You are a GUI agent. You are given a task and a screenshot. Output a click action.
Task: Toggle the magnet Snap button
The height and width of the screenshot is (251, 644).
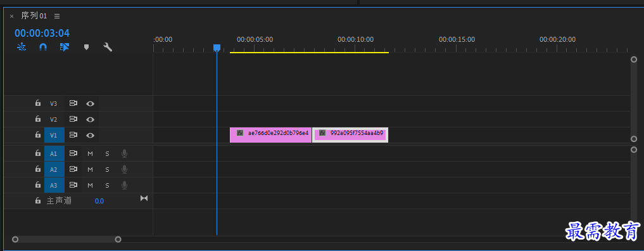pos(42,47)
